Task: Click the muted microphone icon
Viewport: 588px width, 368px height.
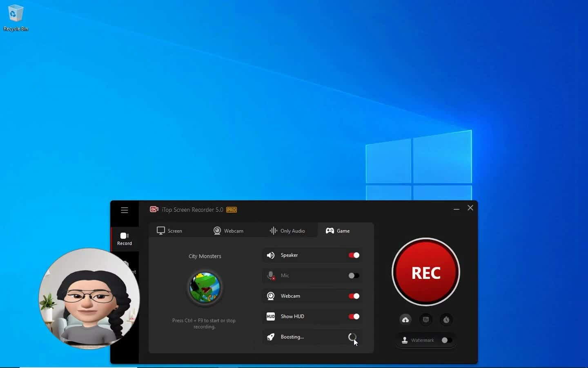Action: click(x=271, y=276)
